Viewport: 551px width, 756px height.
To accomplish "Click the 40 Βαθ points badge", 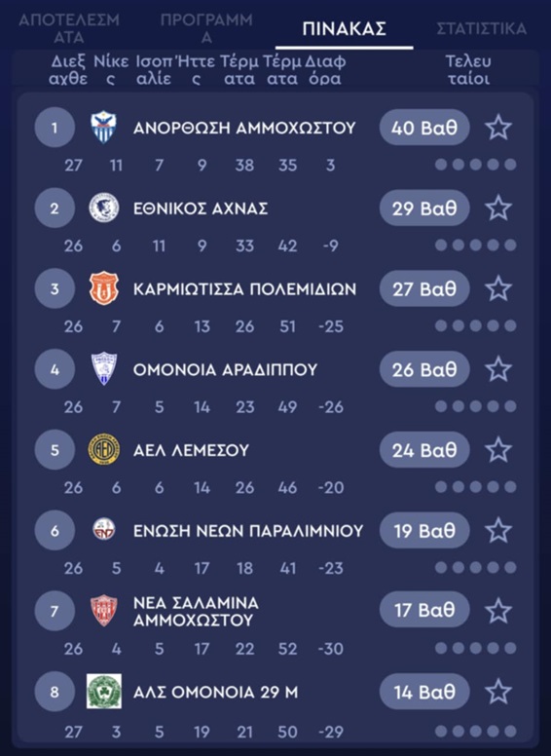I will pyautogui.click(x=424, y=128).
